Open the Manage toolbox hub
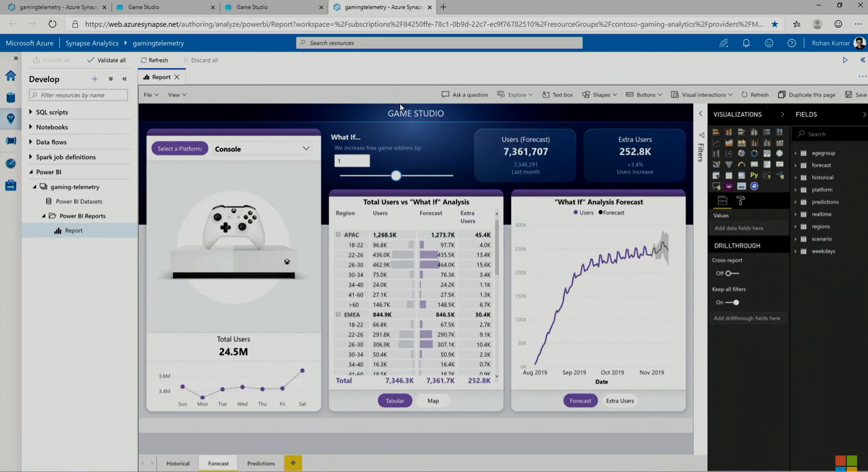 [x=11, y=185]
